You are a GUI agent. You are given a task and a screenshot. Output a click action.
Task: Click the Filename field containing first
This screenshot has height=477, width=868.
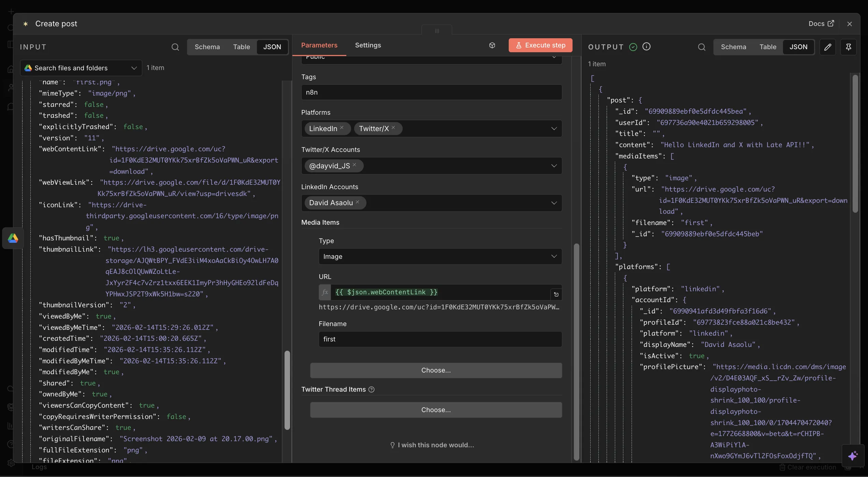439,339
